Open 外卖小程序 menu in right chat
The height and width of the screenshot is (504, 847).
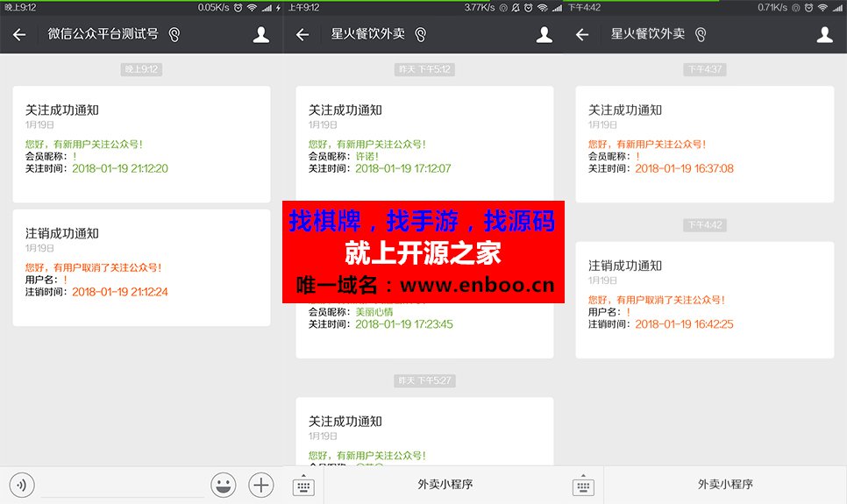point(725,485)
